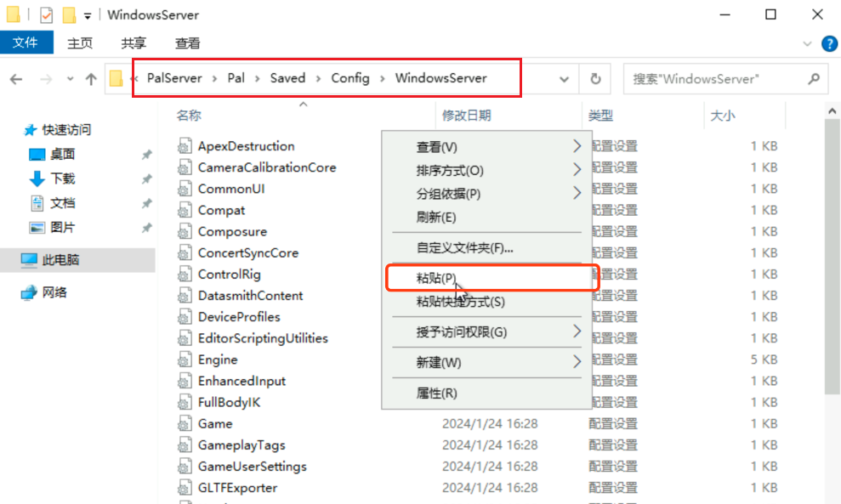
Task: Click the Saved breadcrumb in the address path
Action: (x=287, y=77)
